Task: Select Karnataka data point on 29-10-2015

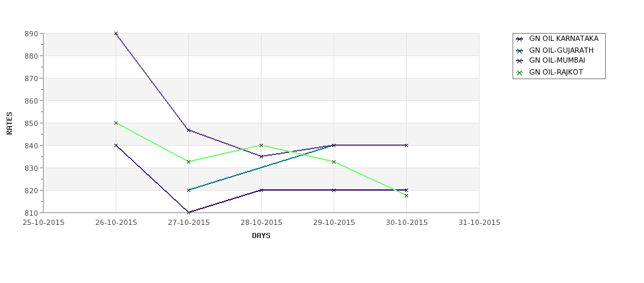Action: click(334, 190)
